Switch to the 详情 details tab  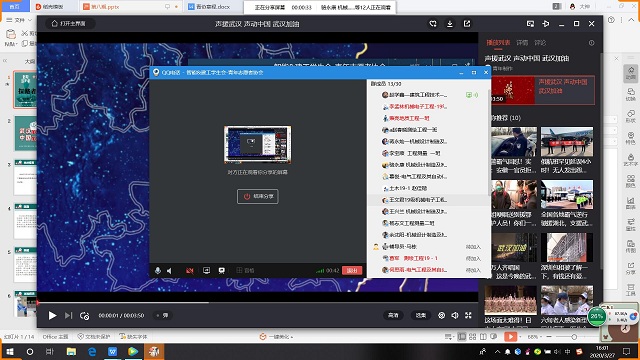[x=522, y=42]
